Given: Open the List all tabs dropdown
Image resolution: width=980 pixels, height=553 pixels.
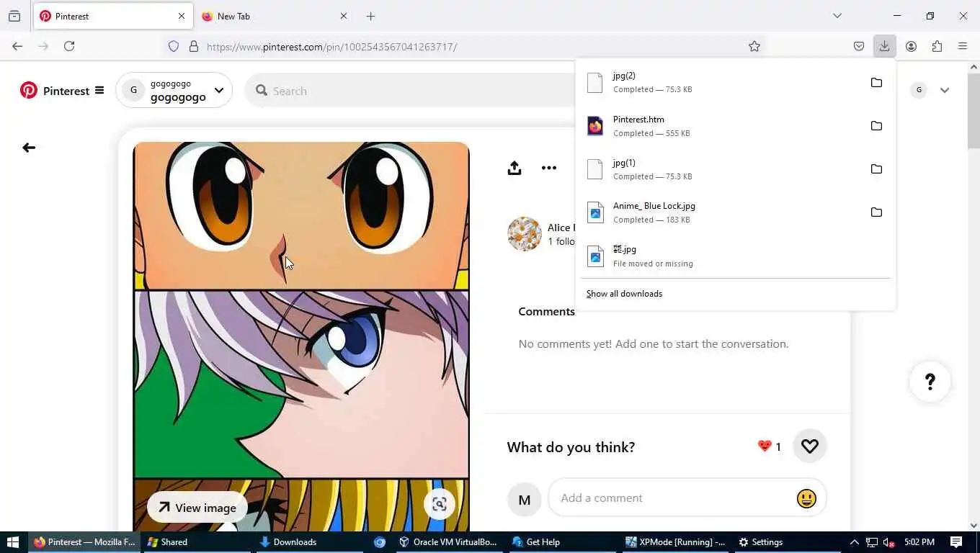Looking at the screenshot, I should (837, 16).
